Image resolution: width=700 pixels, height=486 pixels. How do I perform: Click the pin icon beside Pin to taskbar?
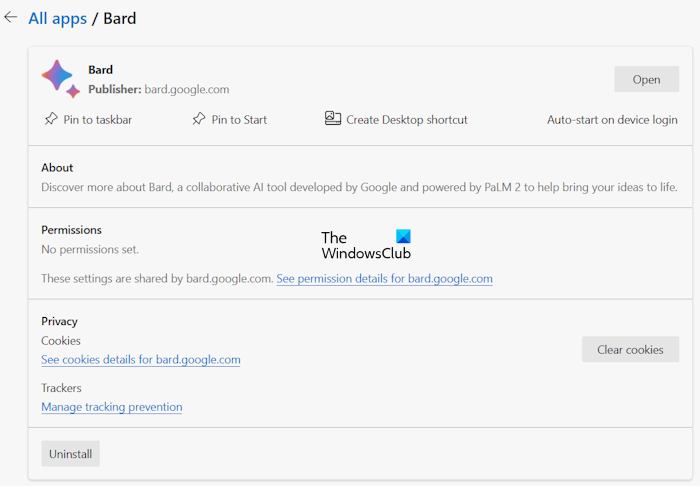coord(50,119)
